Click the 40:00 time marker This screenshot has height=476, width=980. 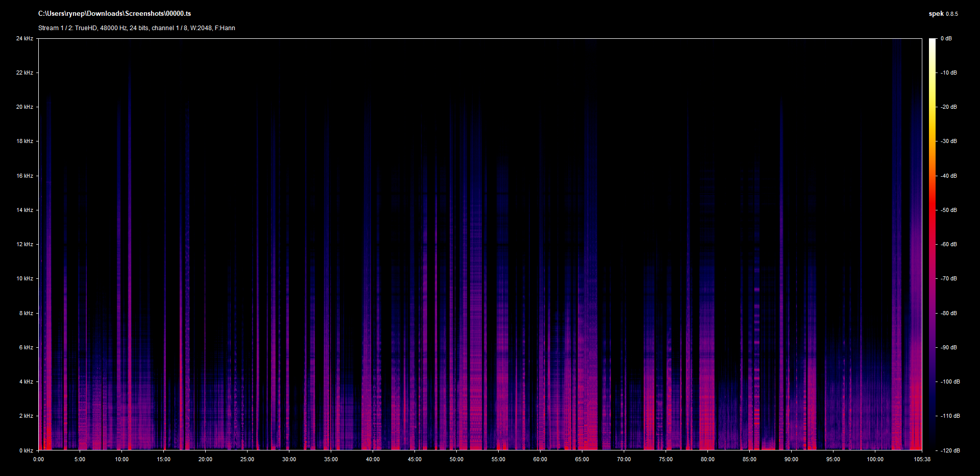click(373, 460)
